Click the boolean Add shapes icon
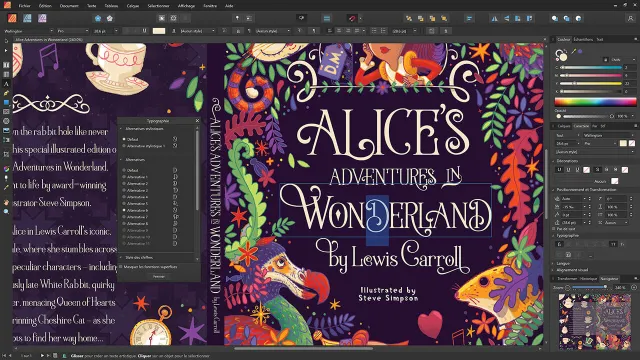This screenshot has height=360, width=640. (555, 18)
